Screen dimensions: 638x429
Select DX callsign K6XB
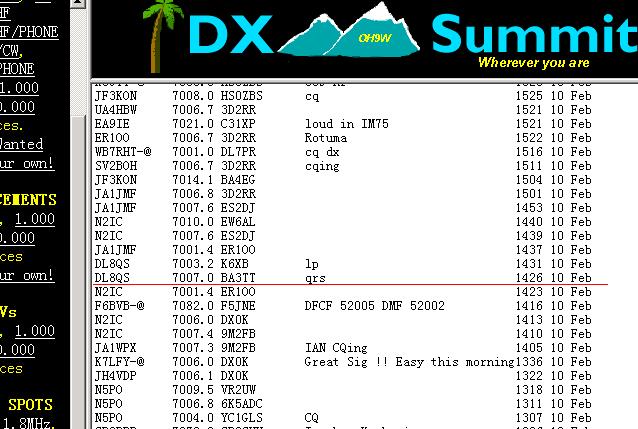point(234,264)
